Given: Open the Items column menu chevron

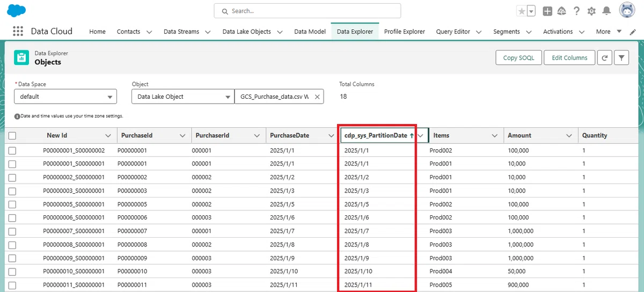Looking at the screenshot, I should pos(494,136).
